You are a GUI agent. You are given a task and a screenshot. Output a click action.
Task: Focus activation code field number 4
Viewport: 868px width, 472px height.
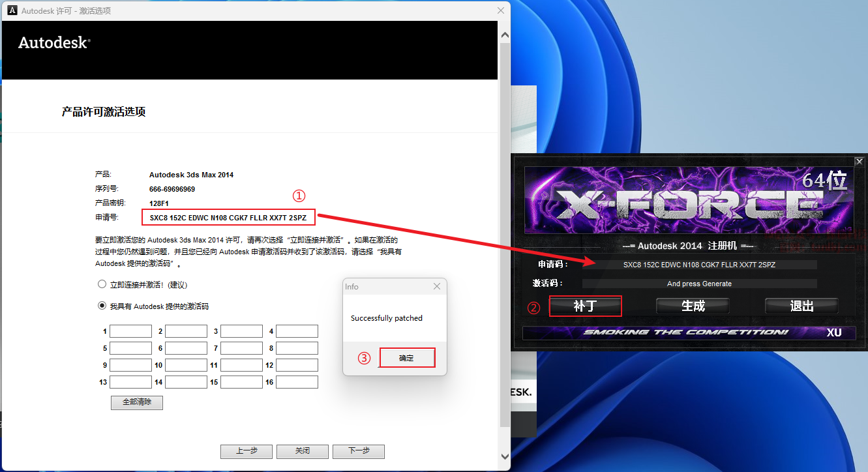297,331
